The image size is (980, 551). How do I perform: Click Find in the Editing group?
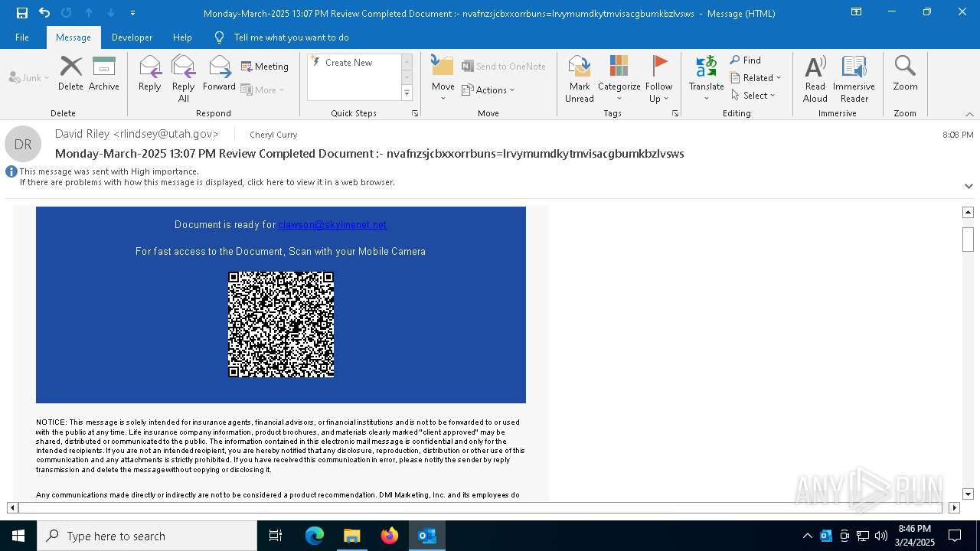point(746,60)
